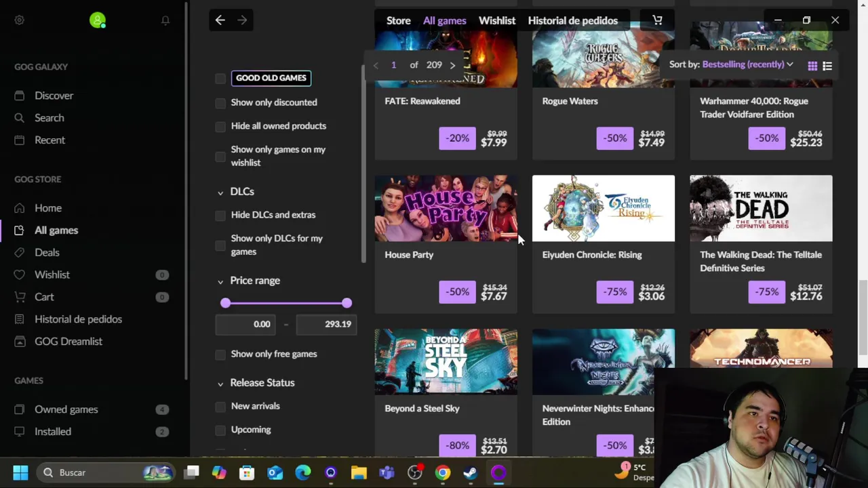Open the Wishlist tab in the header
The width and height of the screenshot is (868, 488).
(x=497, y=20)
